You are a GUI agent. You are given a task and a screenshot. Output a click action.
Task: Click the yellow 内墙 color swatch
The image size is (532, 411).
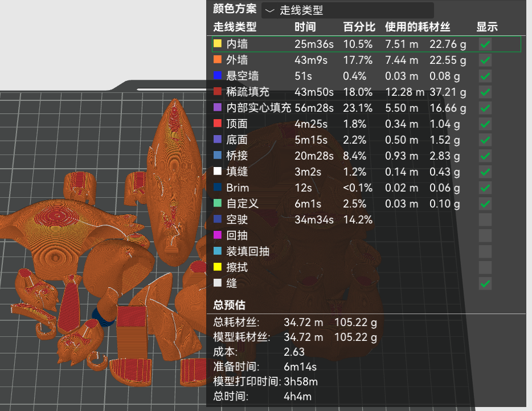click(218, 43)
